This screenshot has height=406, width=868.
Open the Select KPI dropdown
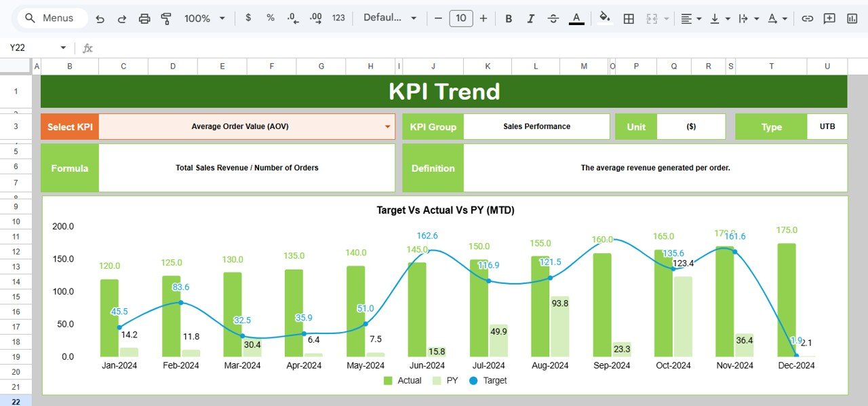[x=387, y=126]
